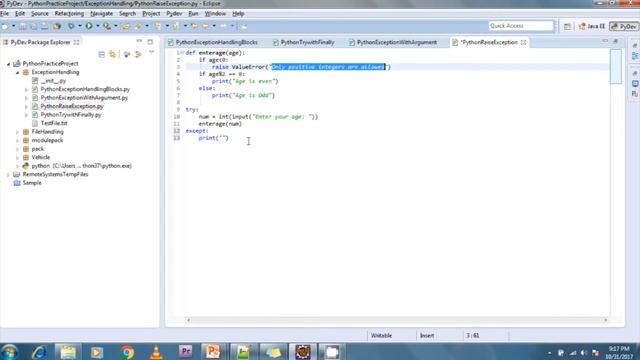Click Collapse All in Package Explorer
640x360 pixels.
point(102,54)
